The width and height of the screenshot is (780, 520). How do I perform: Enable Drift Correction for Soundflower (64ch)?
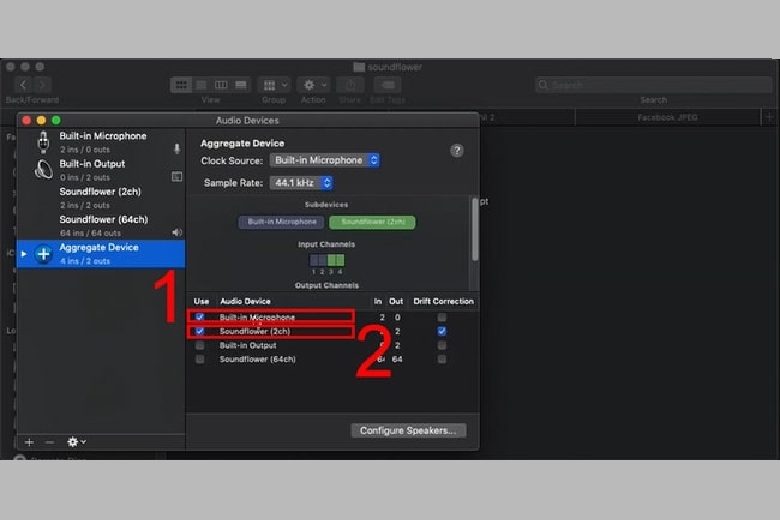(x=442, y=359)
